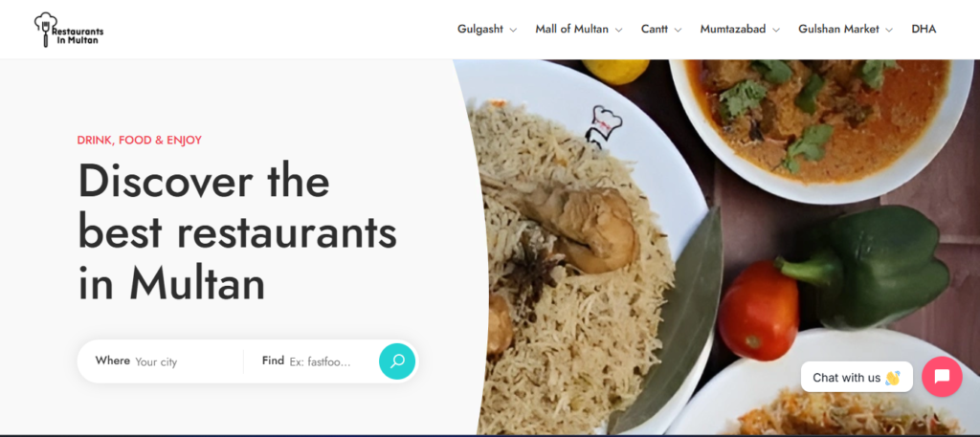Expand the Gulgasht chevron arrow
The image size is (980, 437).
click(x=513, y=30)
